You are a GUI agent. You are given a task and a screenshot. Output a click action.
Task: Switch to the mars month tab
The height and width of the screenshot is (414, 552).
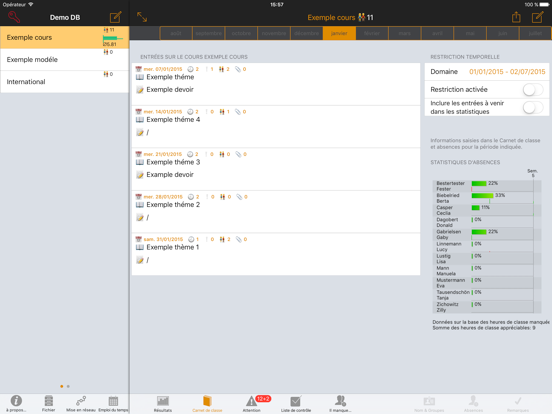tap(404, 33)
